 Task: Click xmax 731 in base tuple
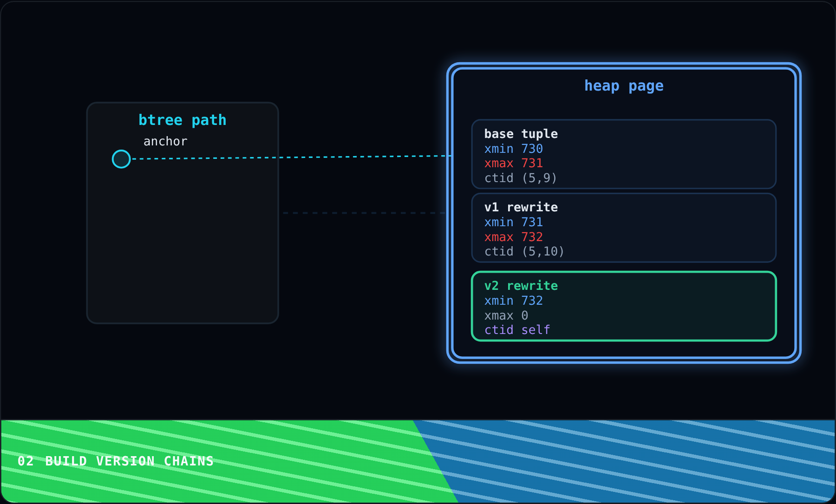(x=514, y=163)
